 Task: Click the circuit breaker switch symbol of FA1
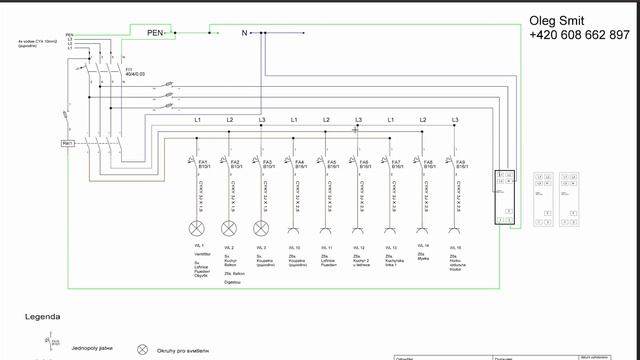point(193,161)
